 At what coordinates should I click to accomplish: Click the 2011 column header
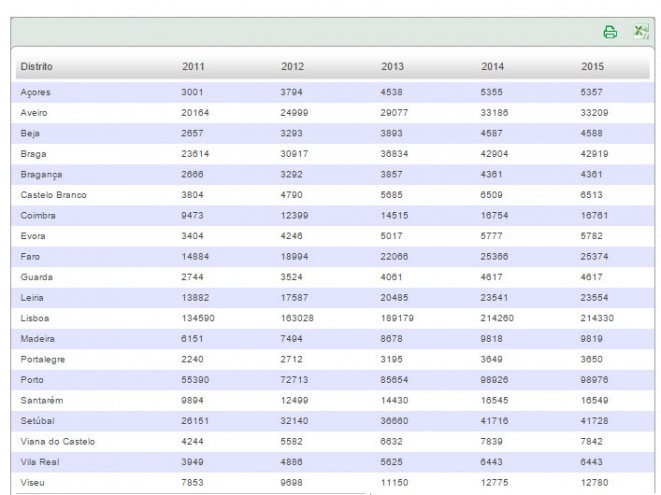[193, 67]
